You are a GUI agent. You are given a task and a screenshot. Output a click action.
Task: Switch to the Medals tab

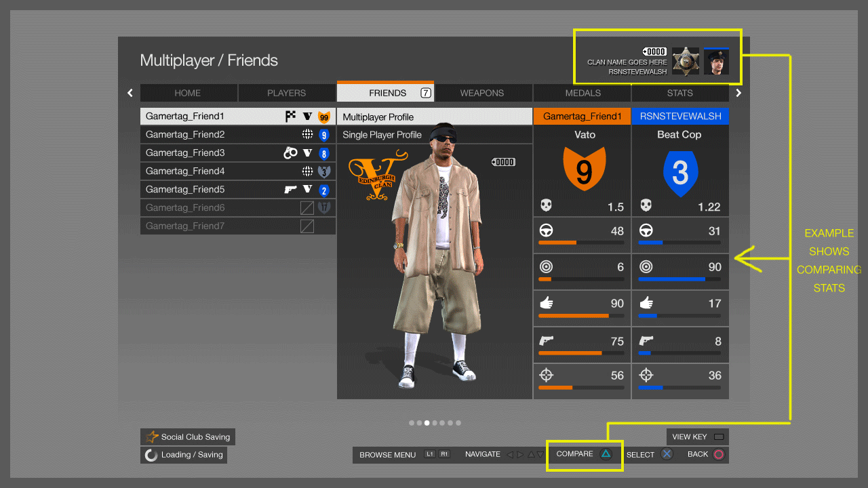[583, 93]
